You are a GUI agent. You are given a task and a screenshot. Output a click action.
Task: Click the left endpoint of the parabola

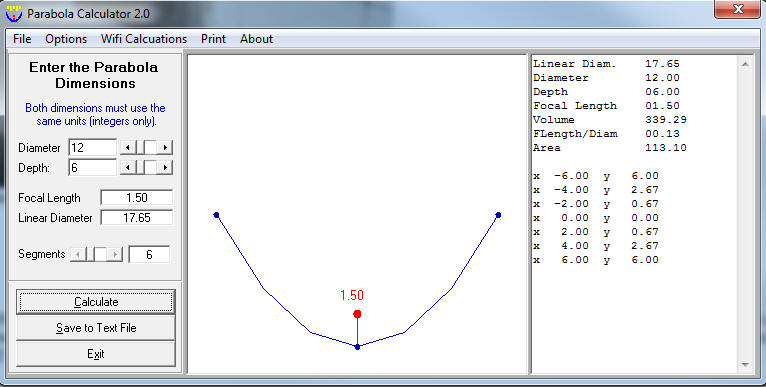point(216,215)
